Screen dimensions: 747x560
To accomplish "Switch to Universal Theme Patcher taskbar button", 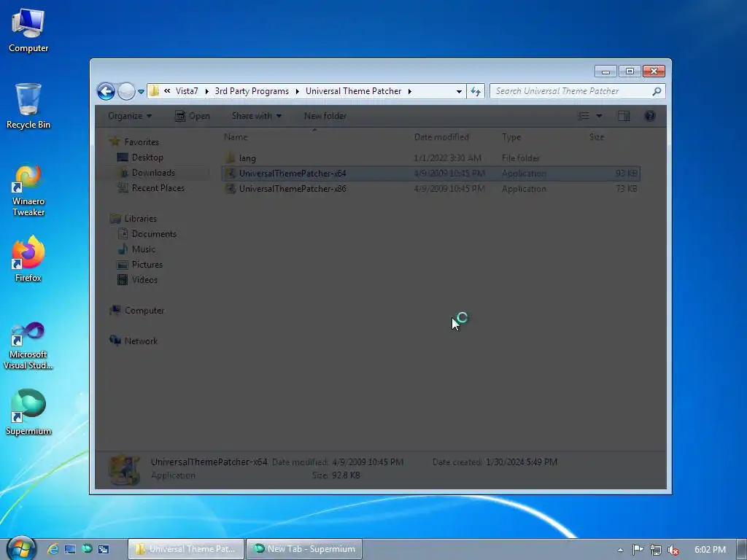I will point(186,549).
